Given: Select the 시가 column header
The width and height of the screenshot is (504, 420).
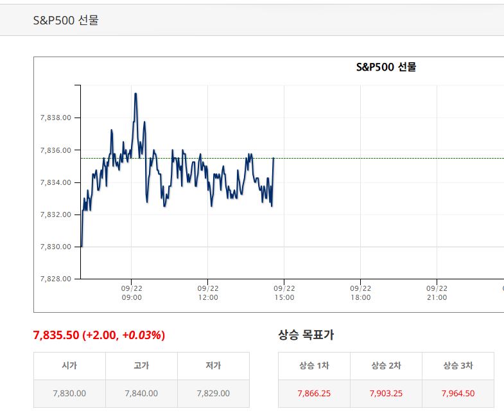Looking at the screenshot, I should pyautogui.click(x=69, y=365).
